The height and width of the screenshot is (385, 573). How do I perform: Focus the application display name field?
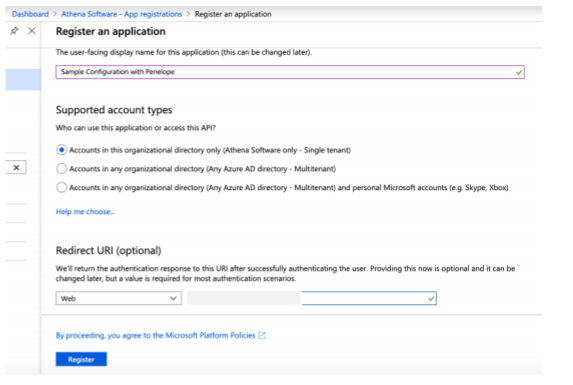290,72
